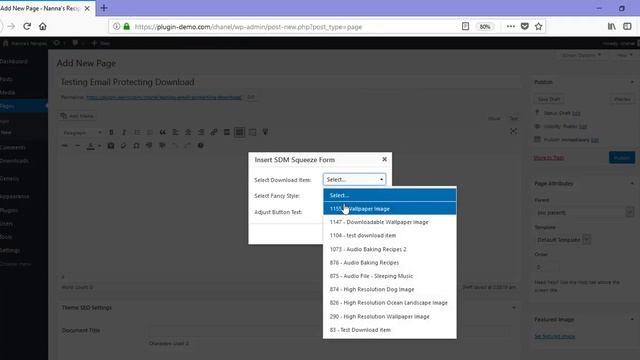Pick '826 - High Resolution Ocean Landscape Image'
The height and width of the screenshot is (360, 640).
390,303
